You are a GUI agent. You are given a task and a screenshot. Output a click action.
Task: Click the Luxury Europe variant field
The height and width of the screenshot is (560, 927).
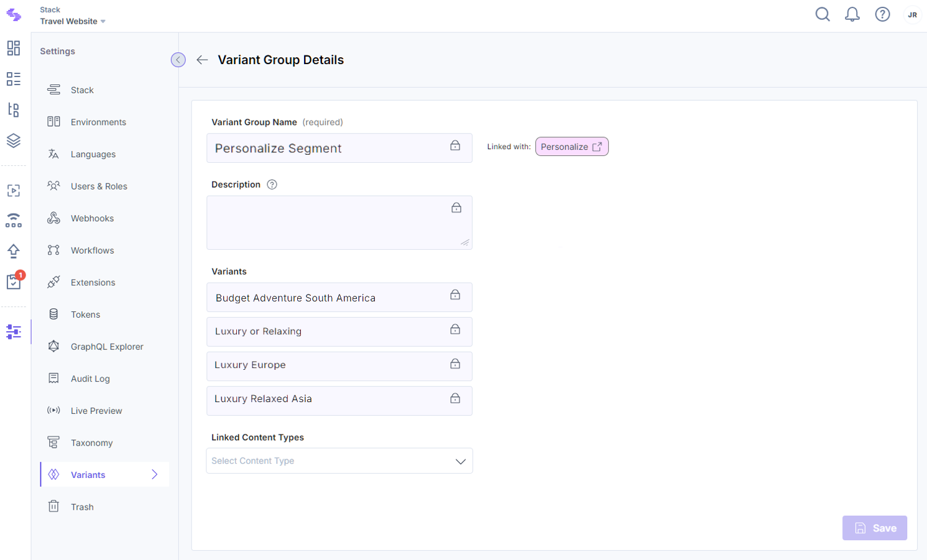pos(339,366)
